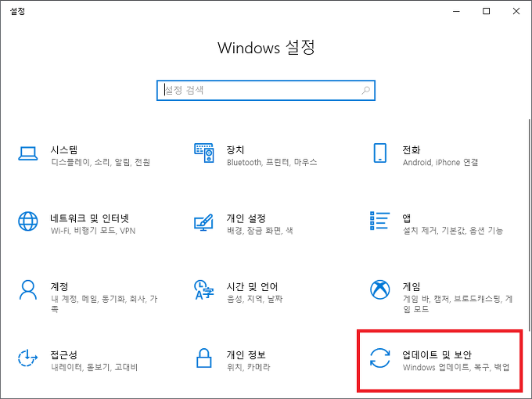Open the 장치 settings title
Screen dimensions: 532x399
(235, 149)
